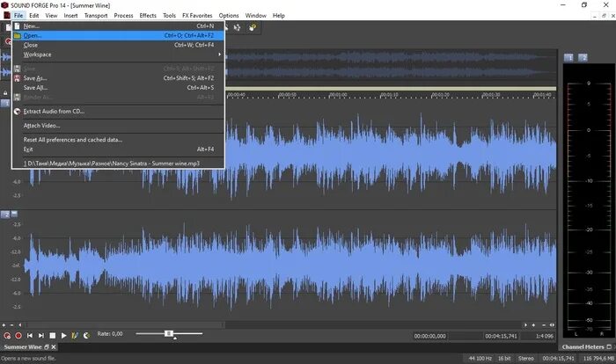
Task: Open recent file Summer wine.mp3
Action: click(x=118, y=164)
